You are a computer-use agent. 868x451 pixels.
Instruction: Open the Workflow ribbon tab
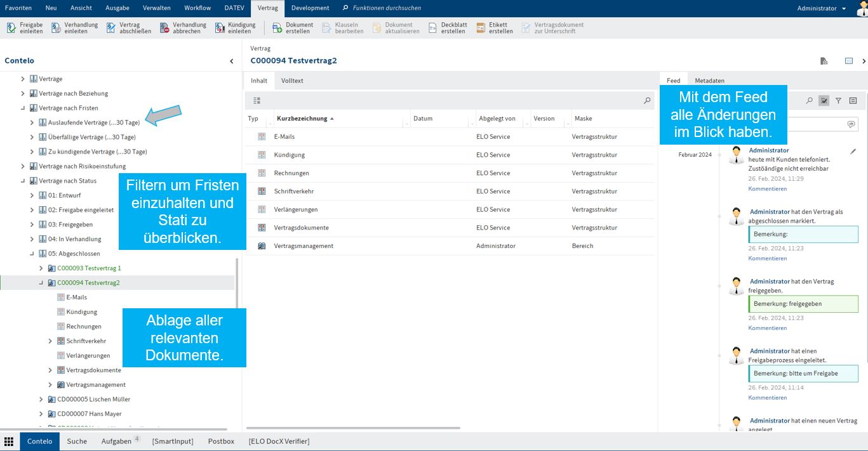coord(197,8)
